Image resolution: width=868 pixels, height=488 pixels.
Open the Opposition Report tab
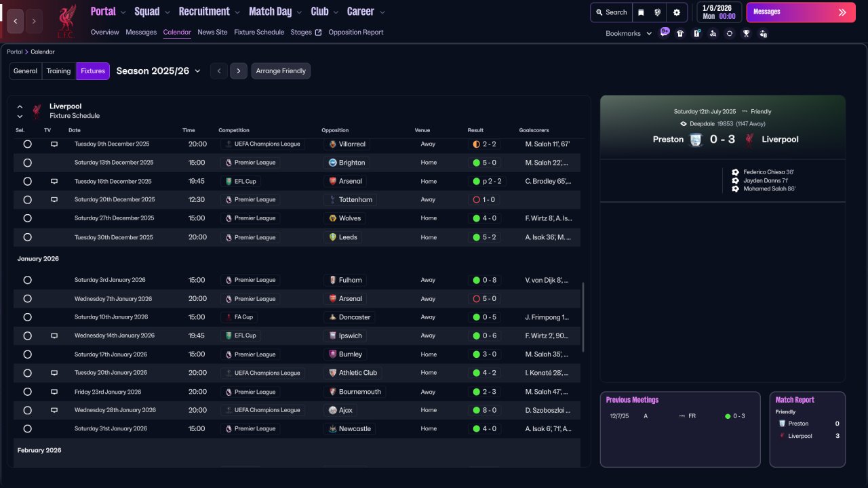pos(356,33)
